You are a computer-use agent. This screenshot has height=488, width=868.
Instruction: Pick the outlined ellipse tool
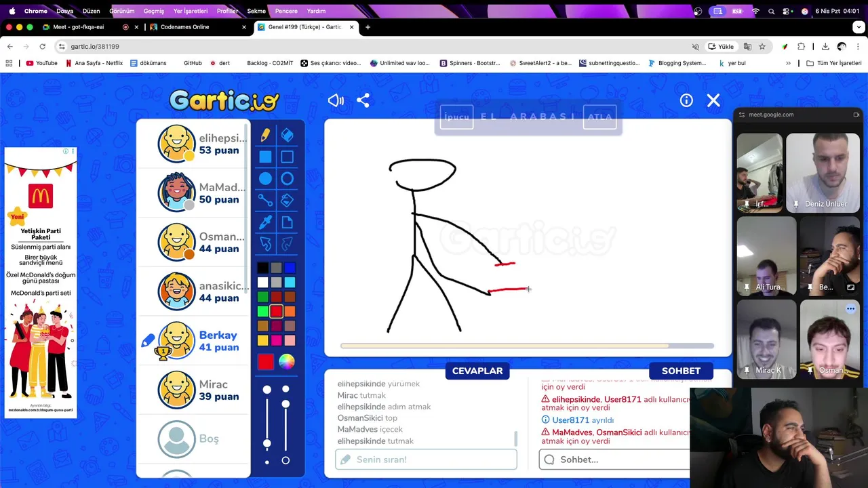tap(288, 178)
